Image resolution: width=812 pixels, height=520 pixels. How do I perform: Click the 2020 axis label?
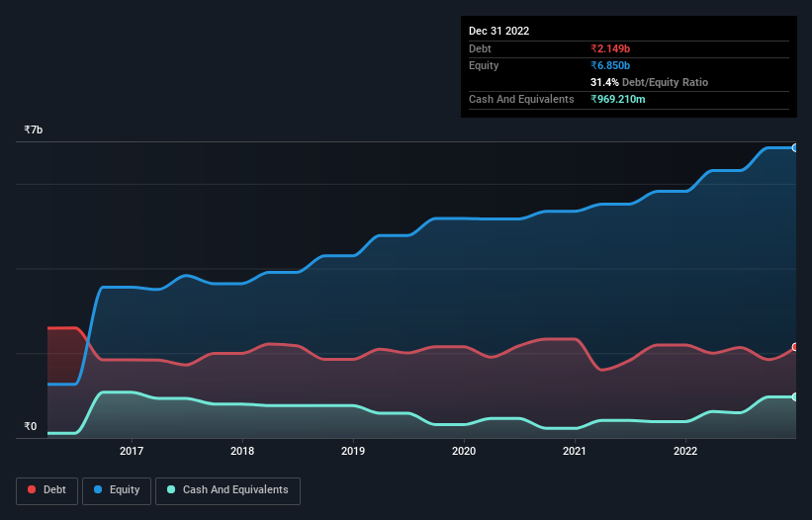click(x=464, y=451)
